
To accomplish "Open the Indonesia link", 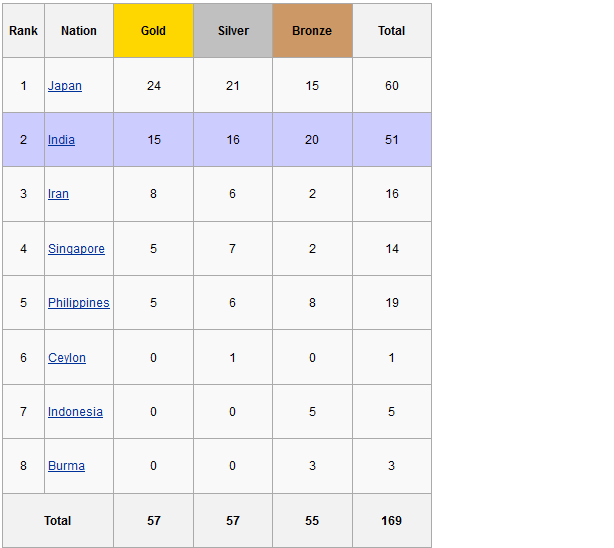I will 75,412.
